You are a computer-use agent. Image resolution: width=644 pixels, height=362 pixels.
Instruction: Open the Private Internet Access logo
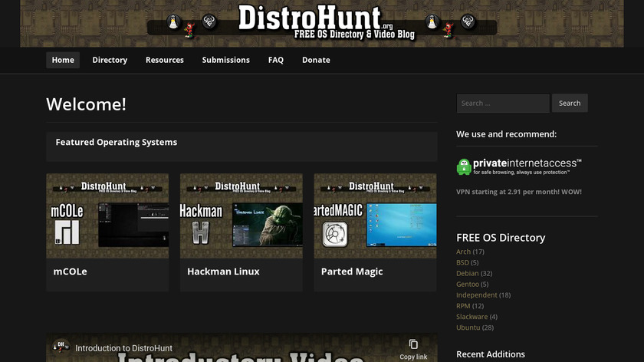point(519,166)
